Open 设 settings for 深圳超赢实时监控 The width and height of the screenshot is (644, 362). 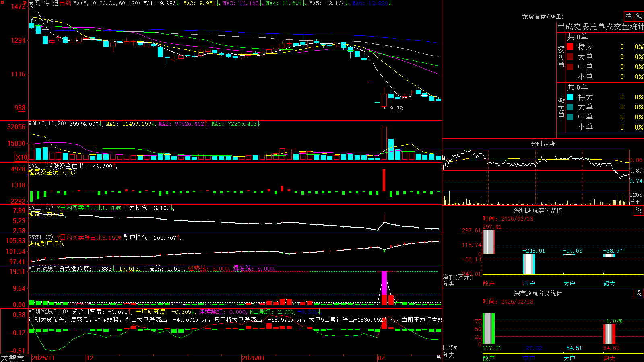tap(639, 210)
